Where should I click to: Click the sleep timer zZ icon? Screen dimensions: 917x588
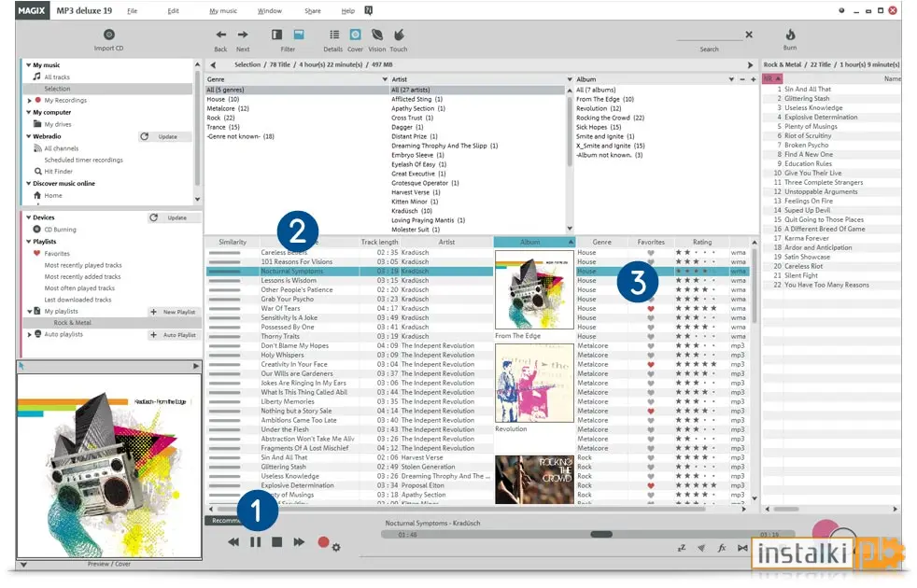(682, 548)
